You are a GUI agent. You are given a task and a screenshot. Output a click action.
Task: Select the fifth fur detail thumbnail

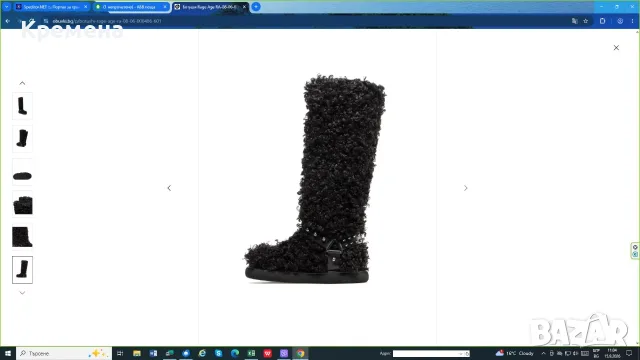coord(22,237)
